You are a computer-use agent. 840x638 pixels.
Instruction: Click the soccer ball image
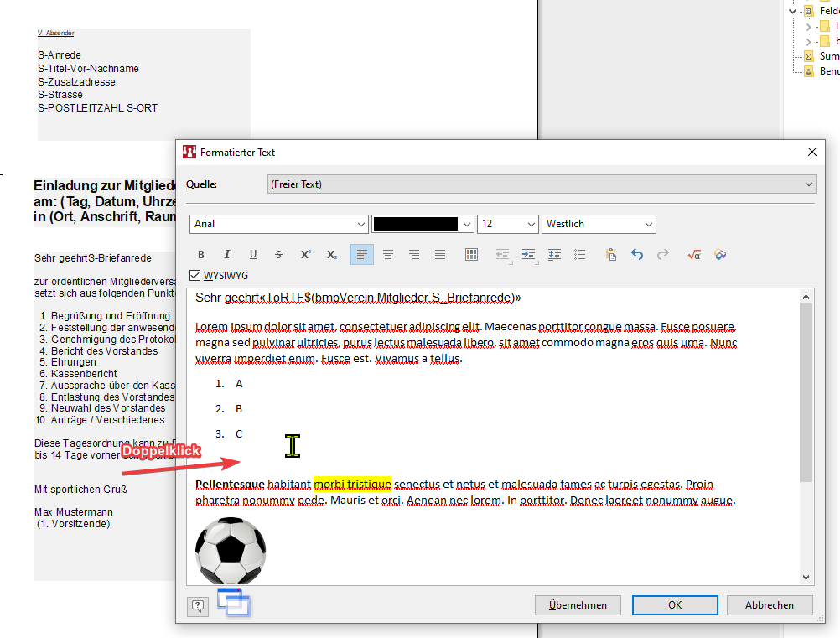pos(231,551)
